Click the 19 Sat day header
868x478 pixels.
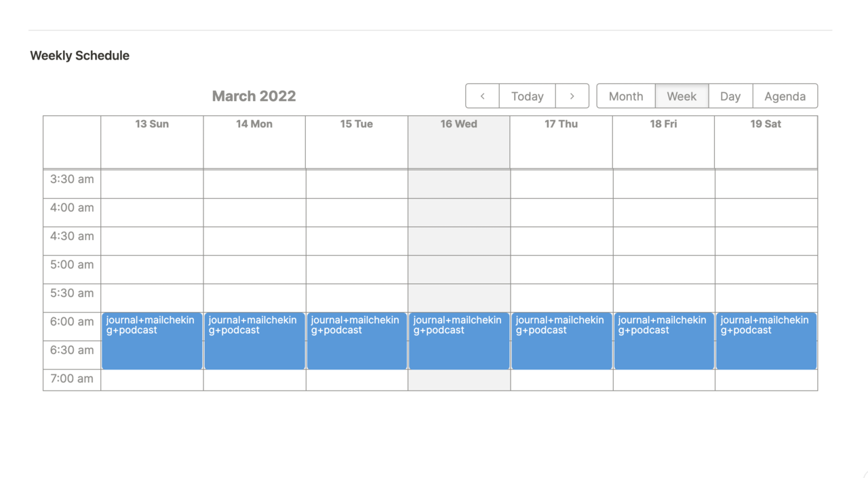[766, 124]
